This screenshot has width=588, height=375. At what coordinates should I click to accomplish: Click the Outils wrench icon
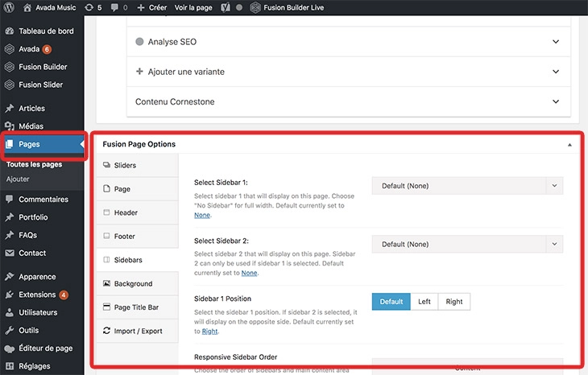coord(10,331)
